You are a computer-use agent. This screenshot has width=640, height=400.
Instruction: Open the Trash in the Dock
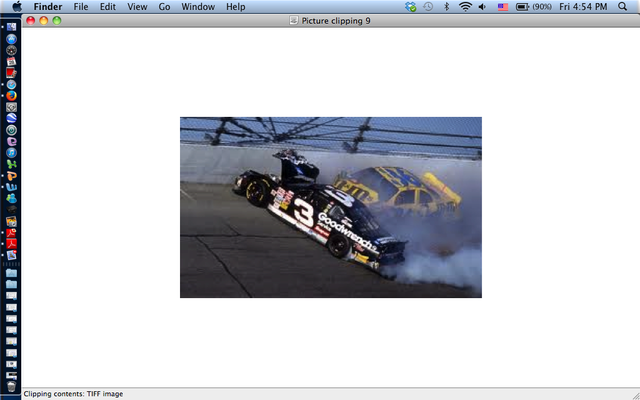click(11, 387)
